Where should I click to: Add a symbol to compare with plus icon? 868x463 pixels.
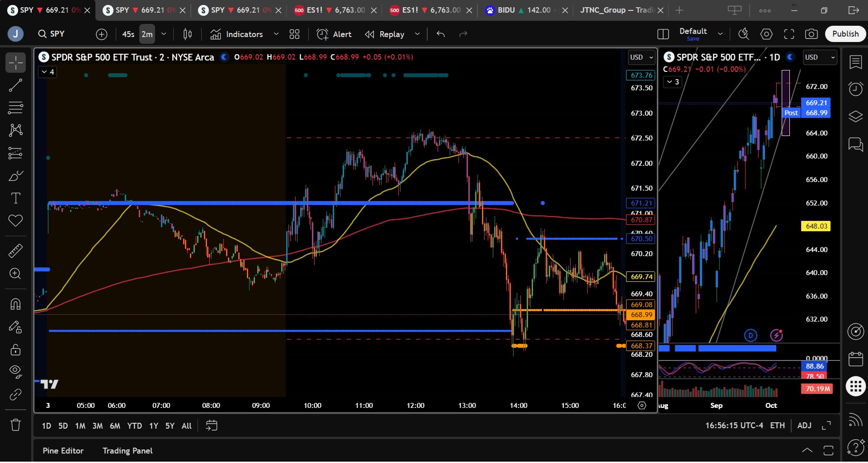click(x=102, y=34)
